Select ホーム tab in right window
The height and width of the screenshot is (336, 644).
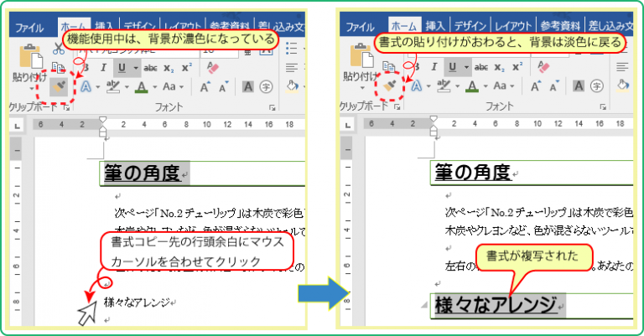tap(404, 26)
